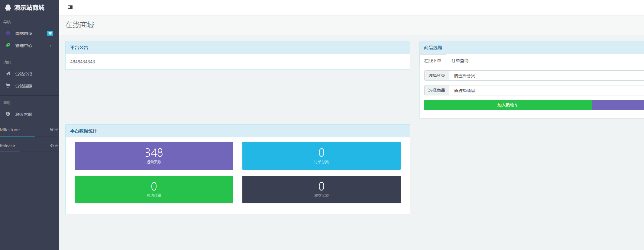This screenshot has height=250, width=644.
Task: Open the 联系客服 sidebar link
Action: coord(24,114)
